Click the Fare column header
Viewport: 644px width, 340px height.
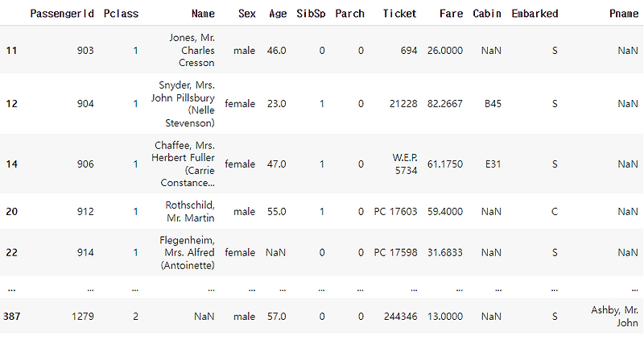[452, 14]
